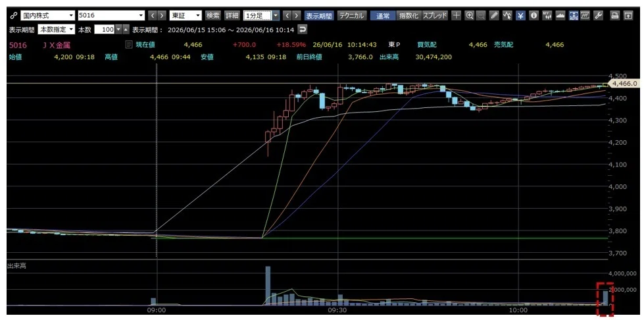The width and height of the screenshot is (644, 320).
Task: Toggle the yen price display icon
Action: (x=520, y=16)
